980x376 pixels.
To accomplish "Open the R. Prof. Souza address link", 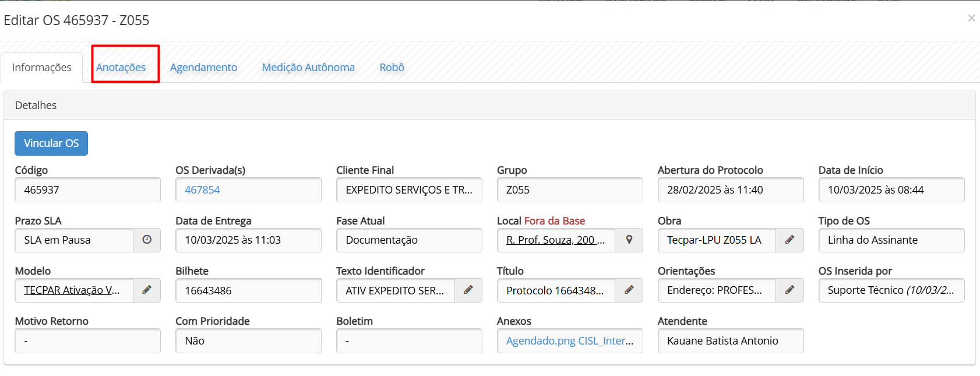I will pos(555,240).
